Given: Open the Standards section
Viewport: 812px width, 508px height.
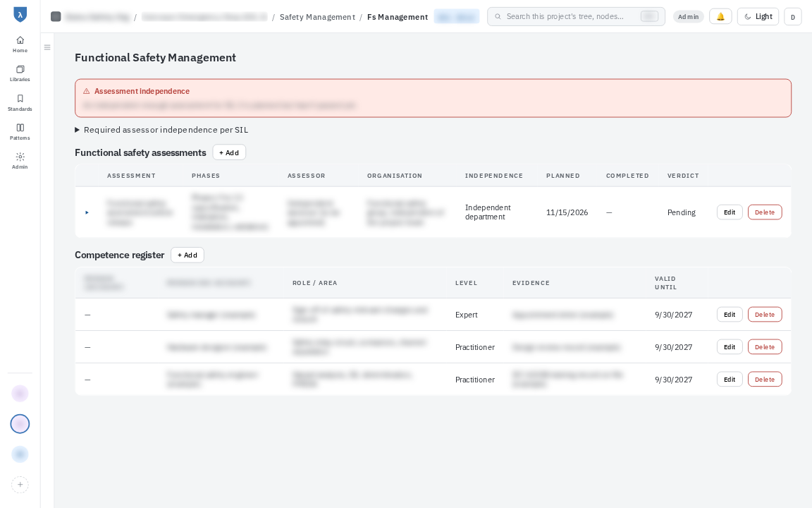Looking at the screenshot, I should coord(20,103).
